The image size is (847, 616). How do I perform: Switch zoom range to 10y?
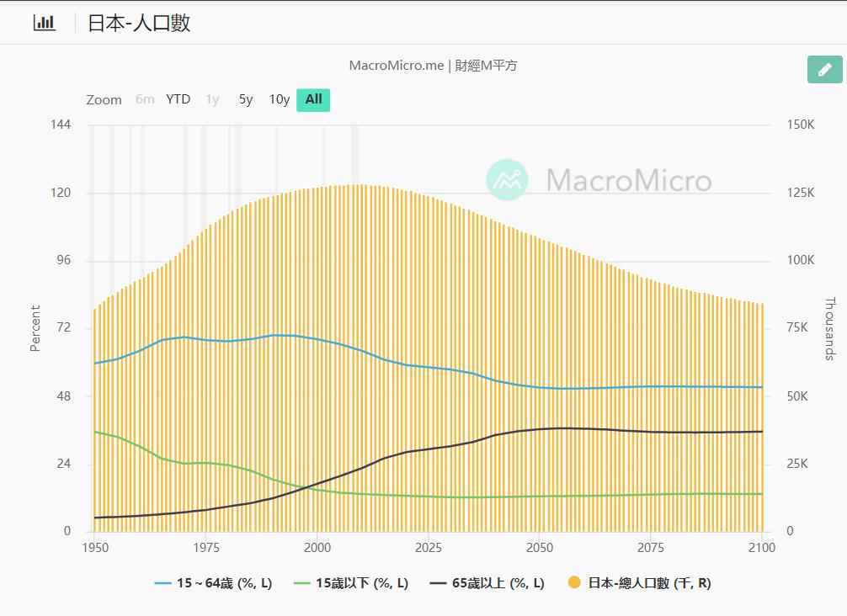tap(279, 99)
